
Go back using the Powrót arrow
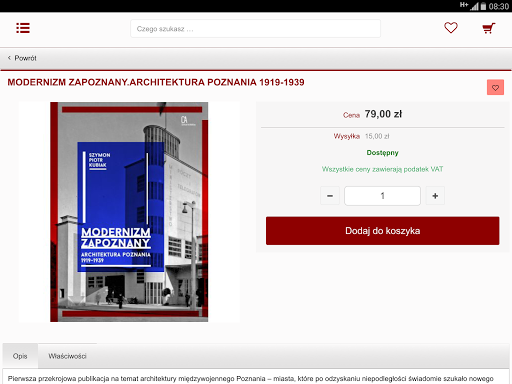(x=9, y=58)
